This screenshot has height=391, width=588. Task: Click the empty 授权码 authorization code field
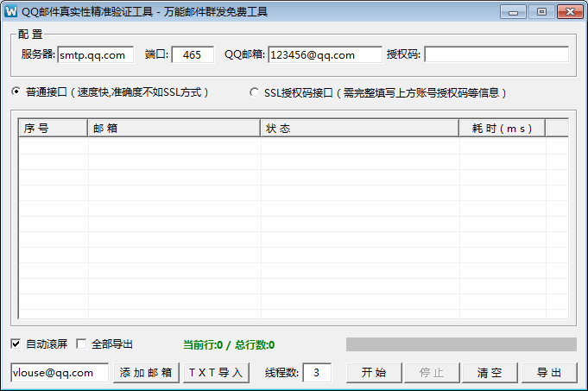(496, 54)
